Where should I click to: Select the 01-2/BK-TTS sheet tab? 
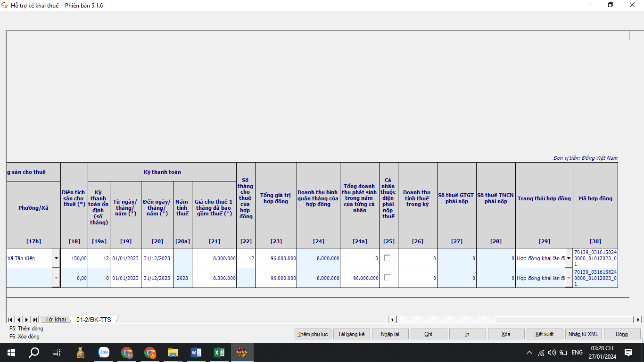tap(93, 320)
